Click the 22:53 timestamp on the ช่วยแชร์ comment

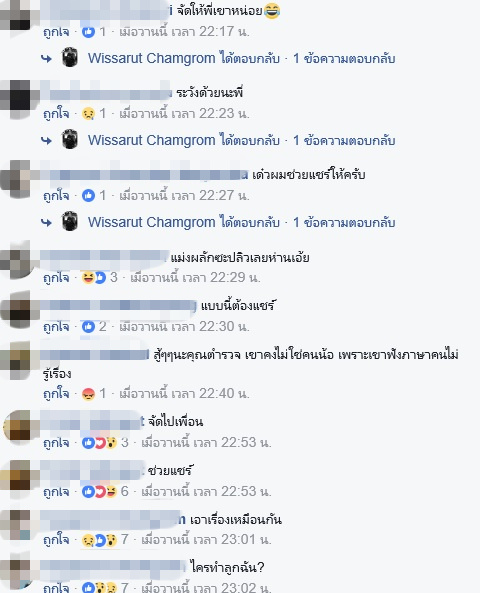(207, 492)
